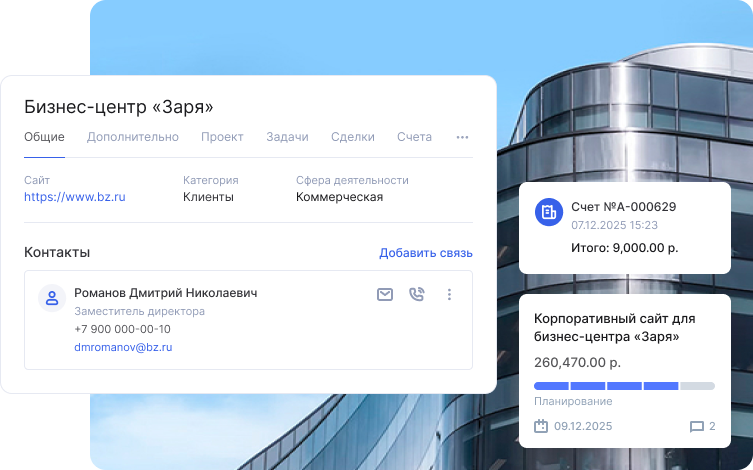
Task: Open the Дополнительно tab
Action: pyautogui.click(x=133, y=137)
